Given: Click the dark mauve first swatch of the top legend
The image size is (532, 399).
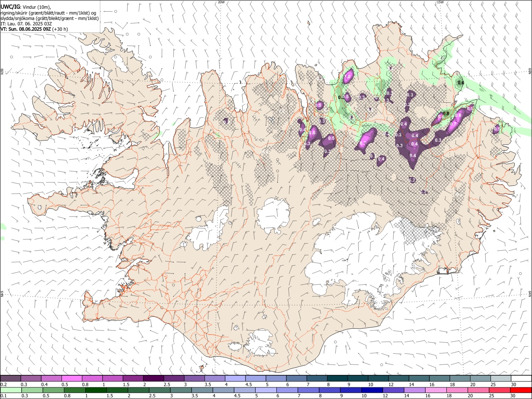Looking at the screenshot, I should [10, 379].
